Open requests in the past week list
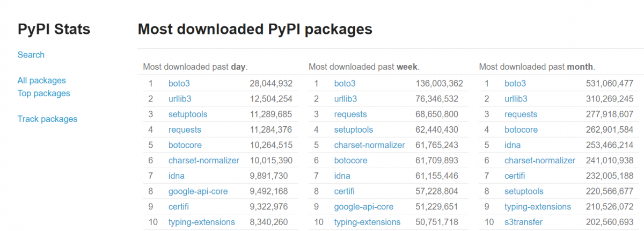 pyautogui.click(x=350, y=114)
